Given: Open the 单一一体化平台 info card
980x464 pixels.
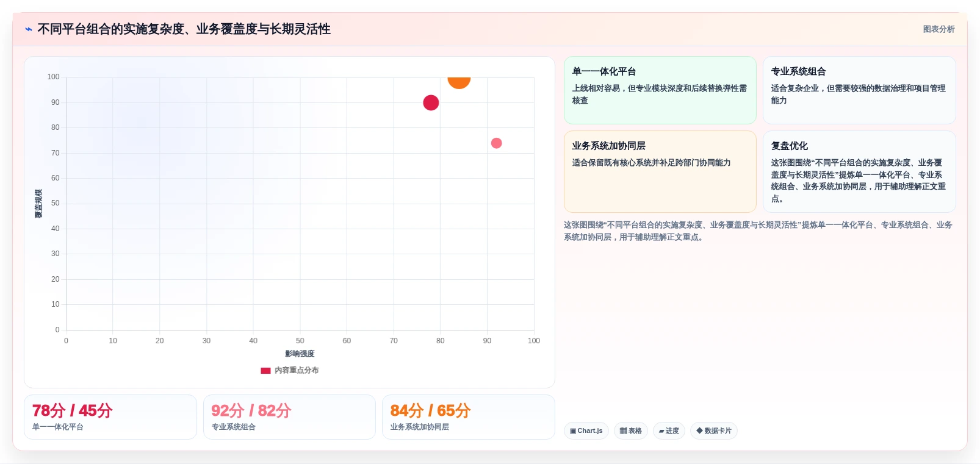Looking at the screenshot, I should [660, 90].
